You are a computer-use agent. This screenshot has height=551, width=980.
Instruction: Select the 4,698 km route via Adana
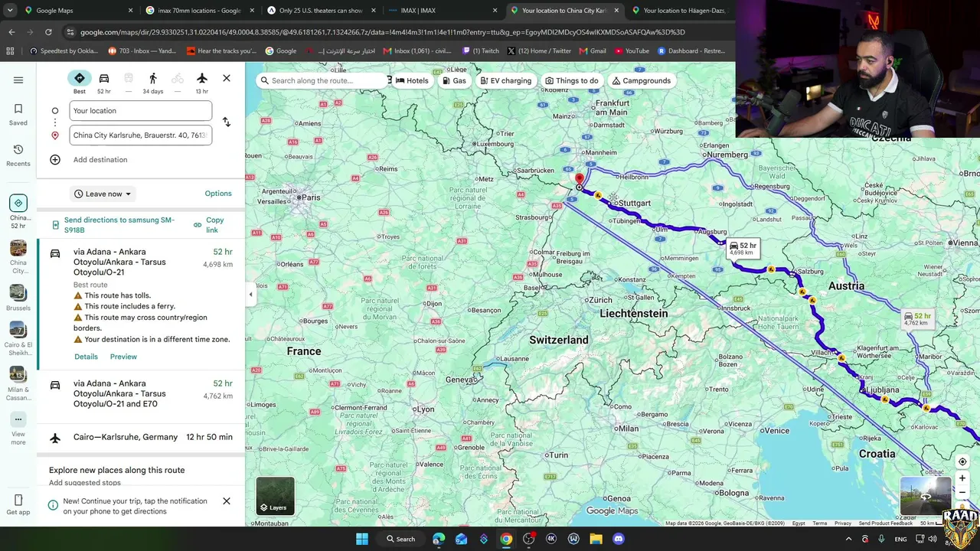(141, 304)
